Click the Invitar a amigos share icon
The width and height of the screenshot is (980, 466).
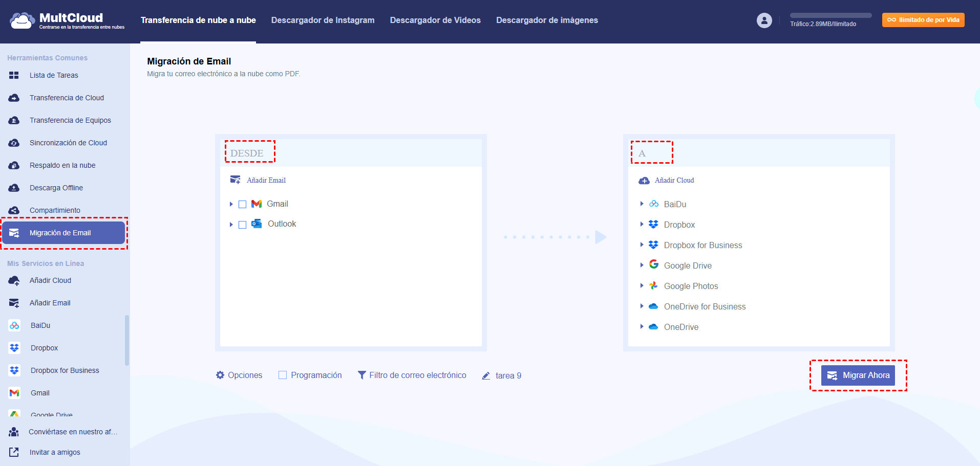pyautogui.click(x=14, y=452)
